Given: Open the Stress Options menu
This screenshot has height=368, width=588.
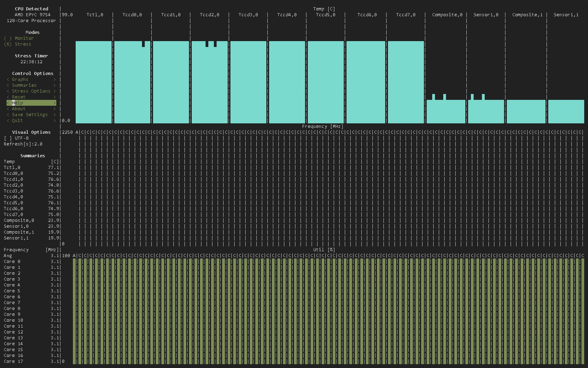Looking at the screenshot, I should 31,91.
